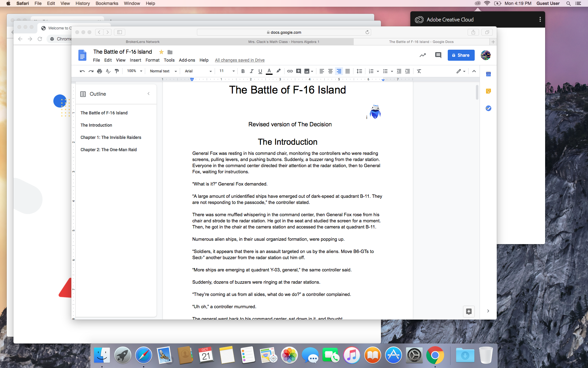Run spelling and grammar check icon
The image size is (588, 368).
[x=108, y=71]
